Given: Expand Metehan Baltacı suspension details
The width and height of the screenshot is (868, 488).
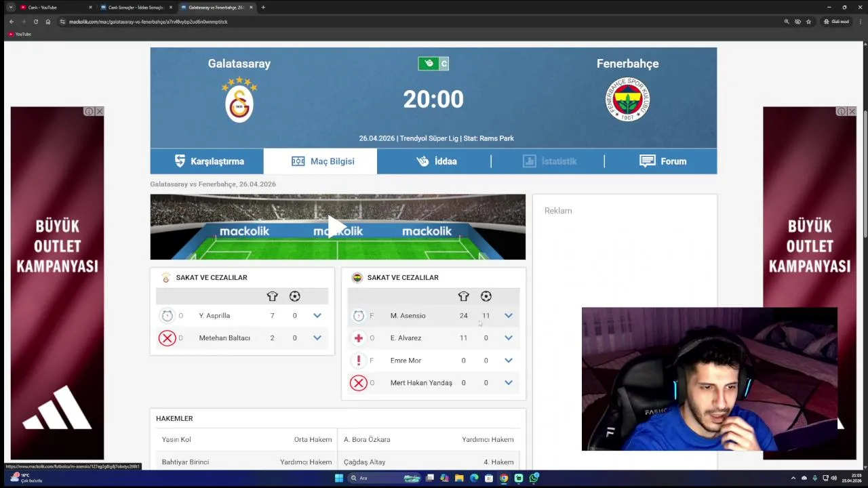Looking at the screenshot, I should tap(317, 338).
